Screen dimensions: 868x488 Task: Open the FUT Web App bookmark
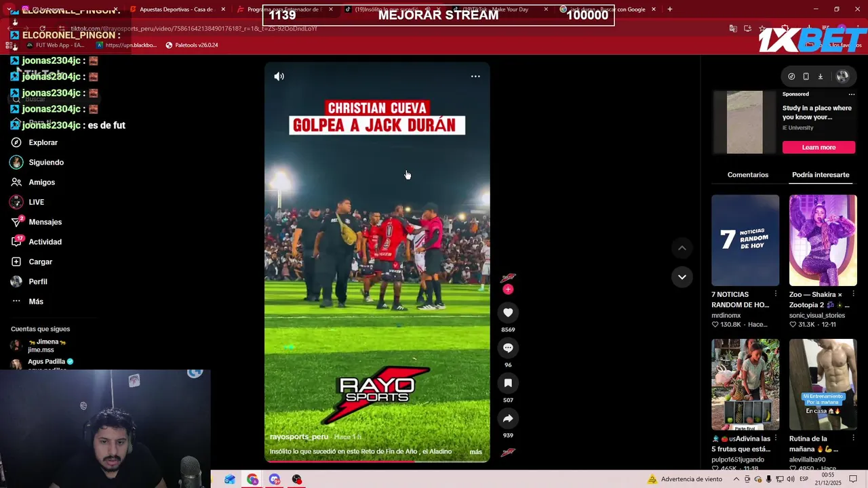[x=55, y=45]
